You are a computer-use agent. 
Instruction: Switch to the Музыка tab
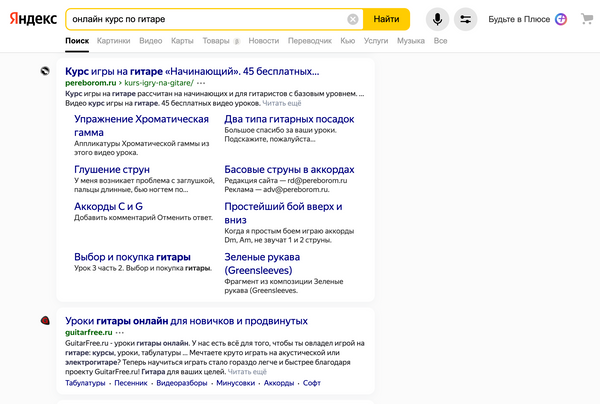pos(411,41)
